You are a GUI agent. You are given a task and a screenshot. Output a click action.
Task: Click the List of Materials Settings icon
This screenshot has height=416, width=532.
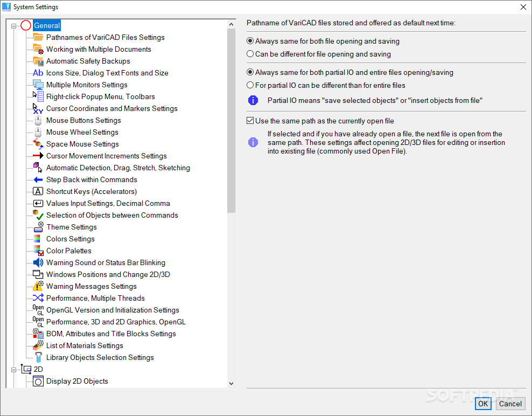(x=38, y=346)
